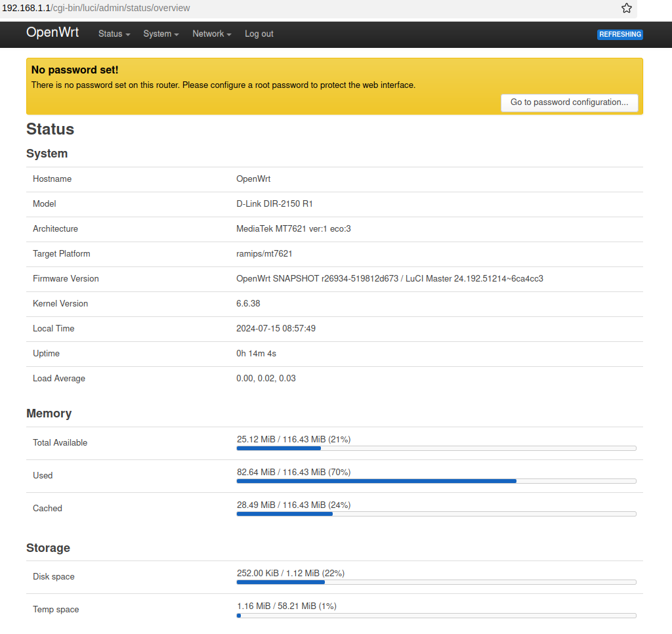Click the Temp space usage bar

(x=436, y=616)
